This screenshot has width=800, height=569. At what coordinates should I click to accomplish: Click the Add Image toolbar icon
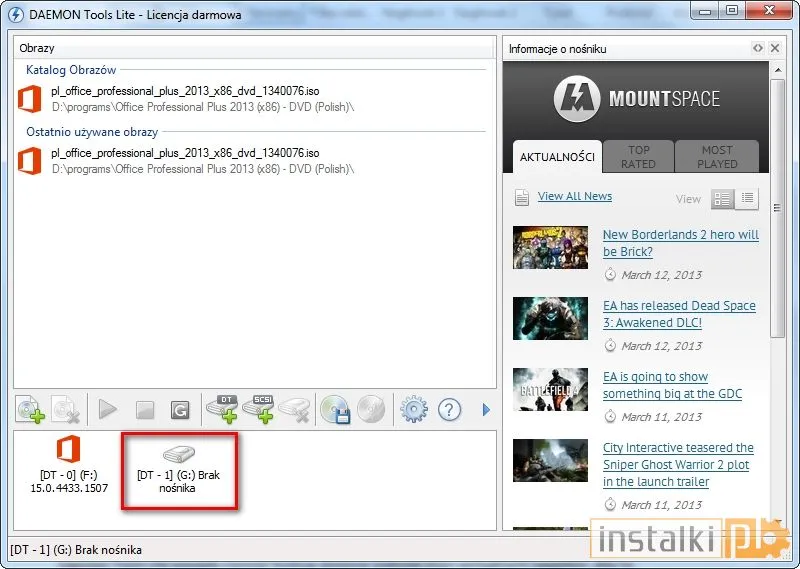pos(31,409)
